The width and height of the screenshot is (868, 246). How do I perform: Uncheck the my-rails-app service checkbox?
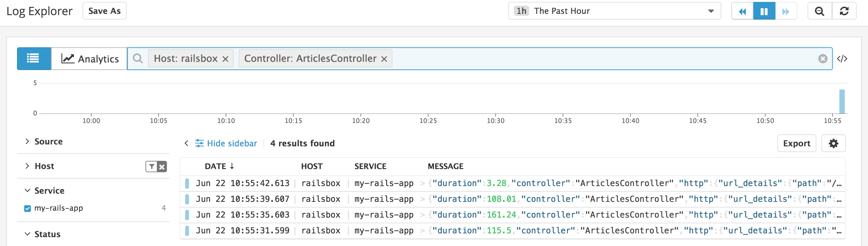pyautogui.click(x=28, y=208)
